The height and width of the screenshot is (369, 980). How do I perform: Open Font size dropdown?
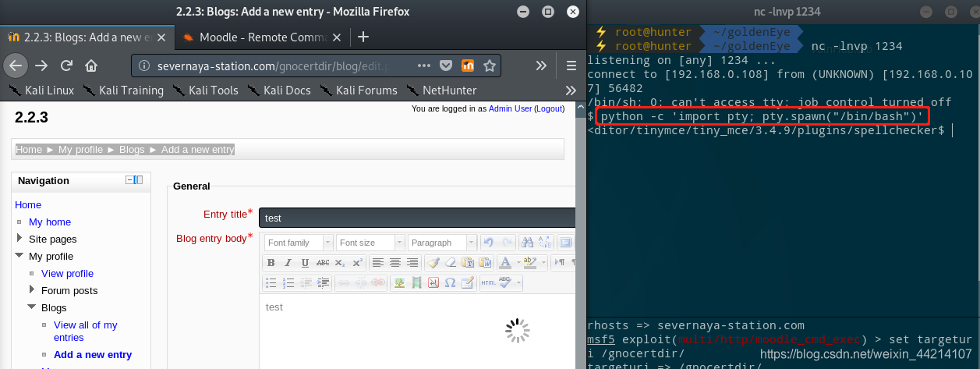pos(370,243)
